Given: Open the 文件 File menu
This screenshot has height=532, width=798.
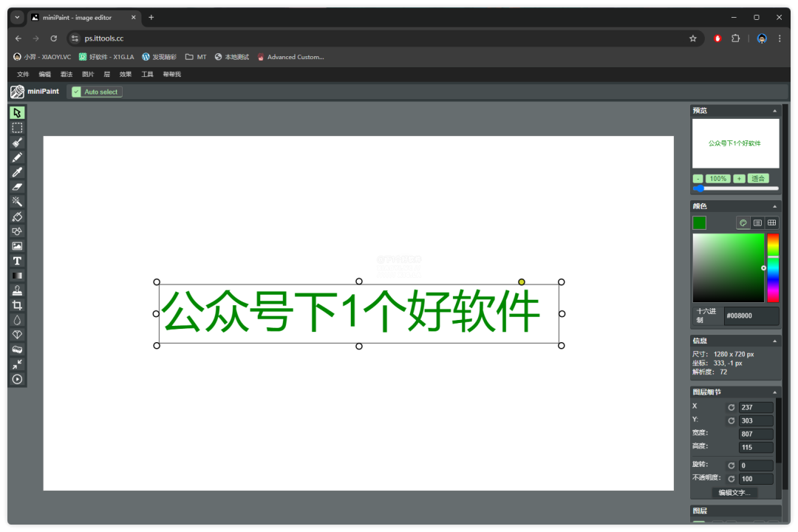Looking at the screenshot, I should pyautogui.click(x=23, y=75).
